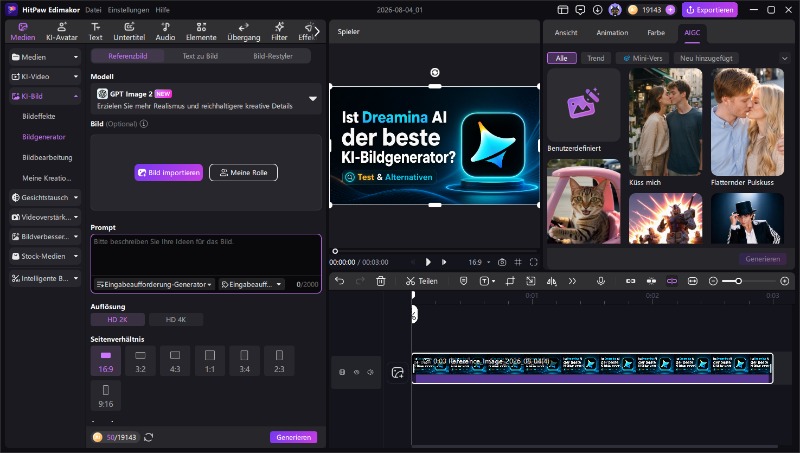Expand the KI-Video sidebar section
The image size is (800, 453).
45,77
